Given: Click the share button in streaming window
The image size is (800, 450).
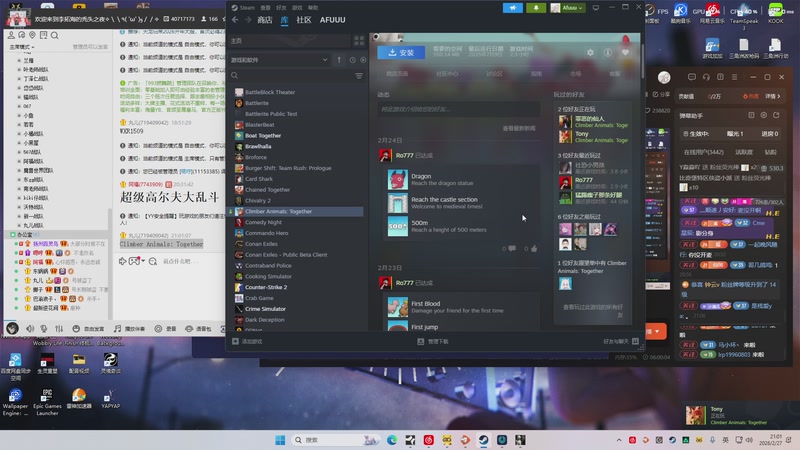Looking at the screenshot, I should [661, 94].
